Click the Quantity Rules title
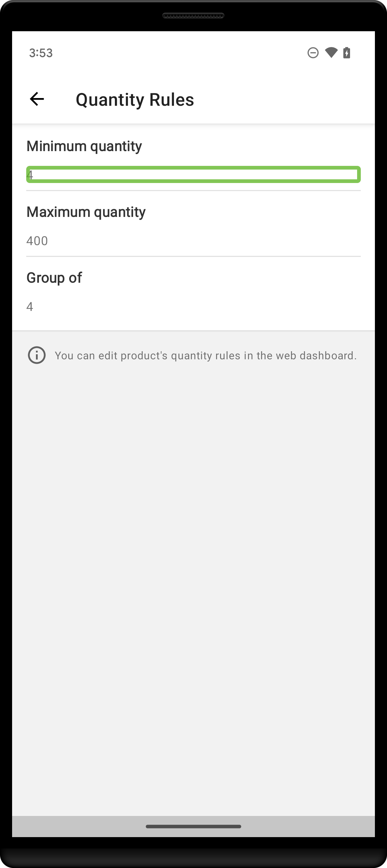Screen dimensions: 387x868 click(x=134, y=99)
